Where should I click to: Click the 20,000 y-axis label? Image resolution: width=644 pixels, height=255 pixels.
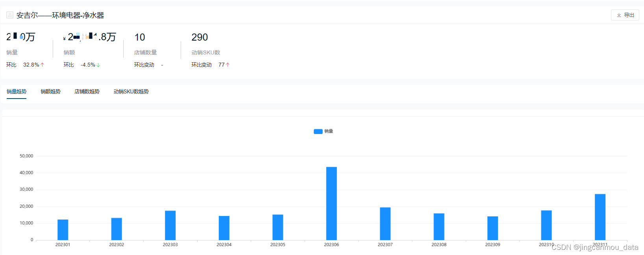tap(26, 207)
